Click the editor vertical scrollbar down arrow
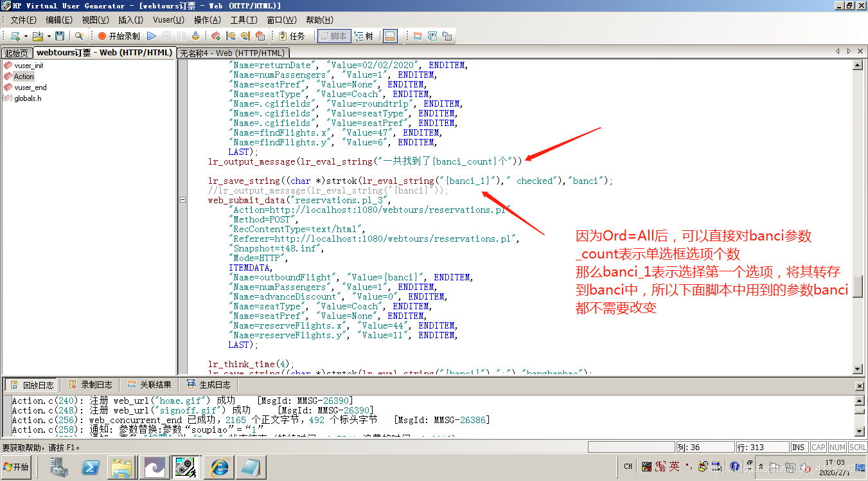 point(857,369)
